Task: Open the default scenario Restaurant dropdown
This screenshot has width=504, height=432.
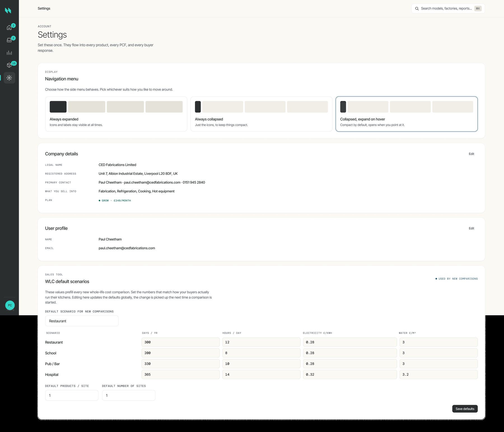Action: [x=82, y=321]
